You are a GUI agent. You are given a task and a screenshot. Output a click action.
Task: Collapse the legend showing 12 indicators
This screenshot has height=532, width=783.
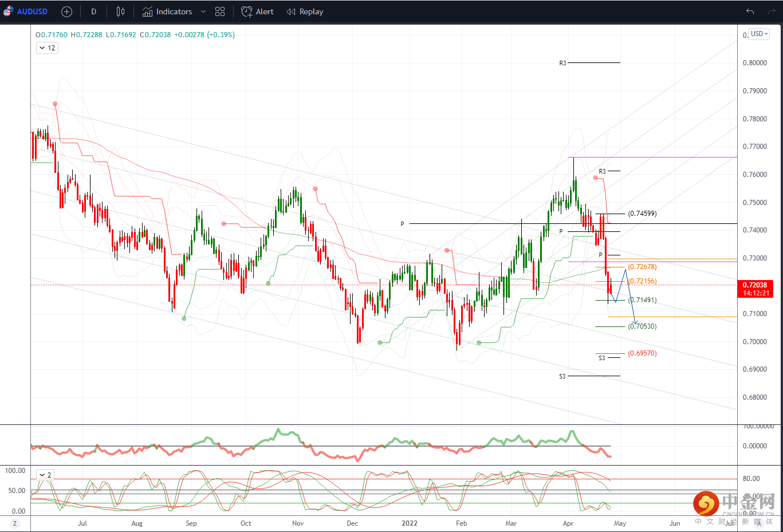click(47, 48)
